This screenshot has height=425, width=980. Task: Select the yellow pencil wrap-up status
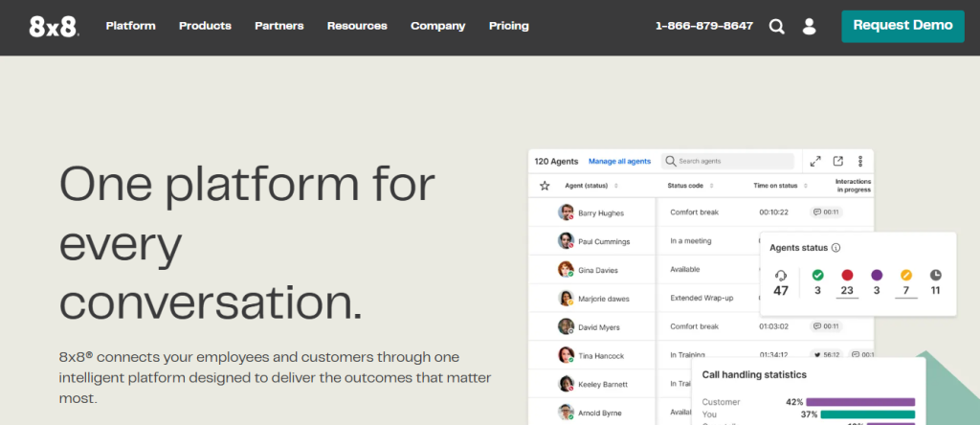[905, 274]
